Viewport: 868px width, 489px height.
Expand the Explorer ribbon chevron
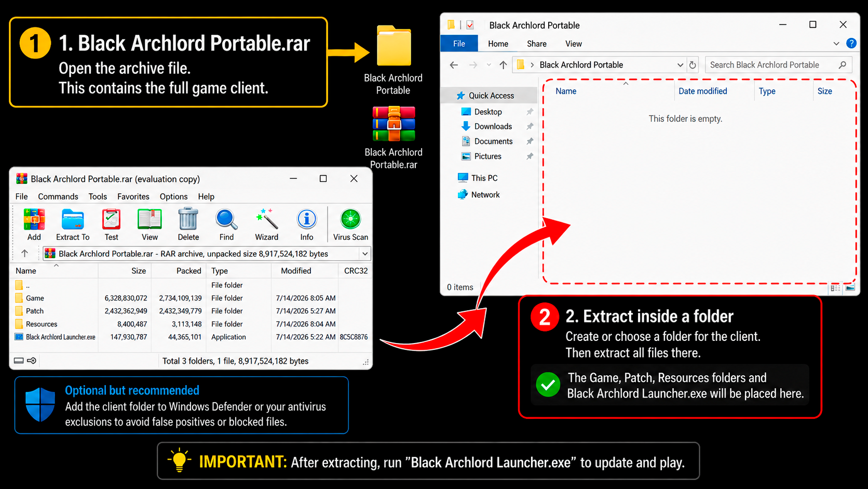pyautogui.click(x=836, y=44)
